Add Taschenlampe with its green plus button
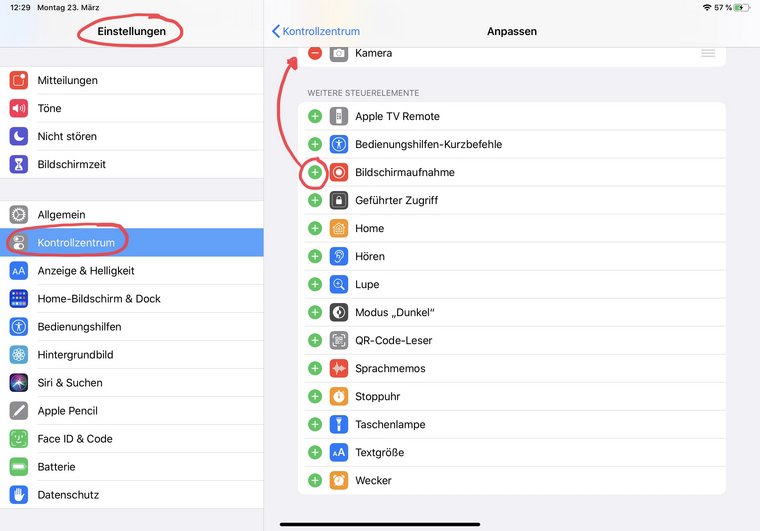The height and width of the screenshot is (531, 760). coord(315,424)
